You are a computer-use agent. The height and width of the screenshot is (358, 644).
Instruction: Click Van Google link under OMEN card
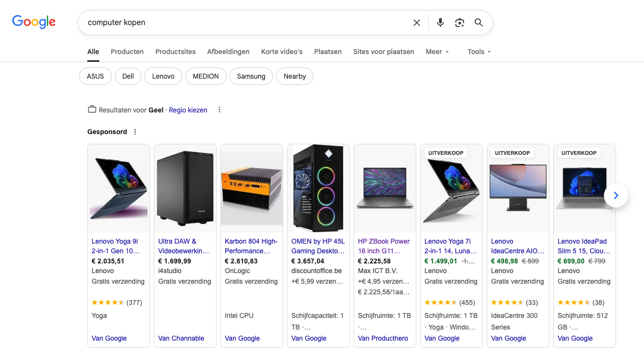[x=309, y=338]
